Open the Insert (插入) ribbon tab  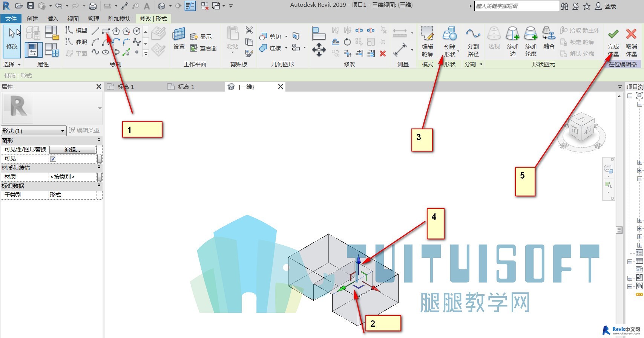click(53, 18)
